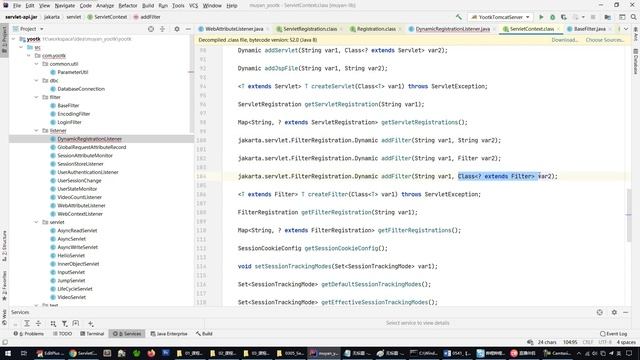Collapse the yootk project root node
The width and height of the screenshot is (640, 360).
pos(14,39)
